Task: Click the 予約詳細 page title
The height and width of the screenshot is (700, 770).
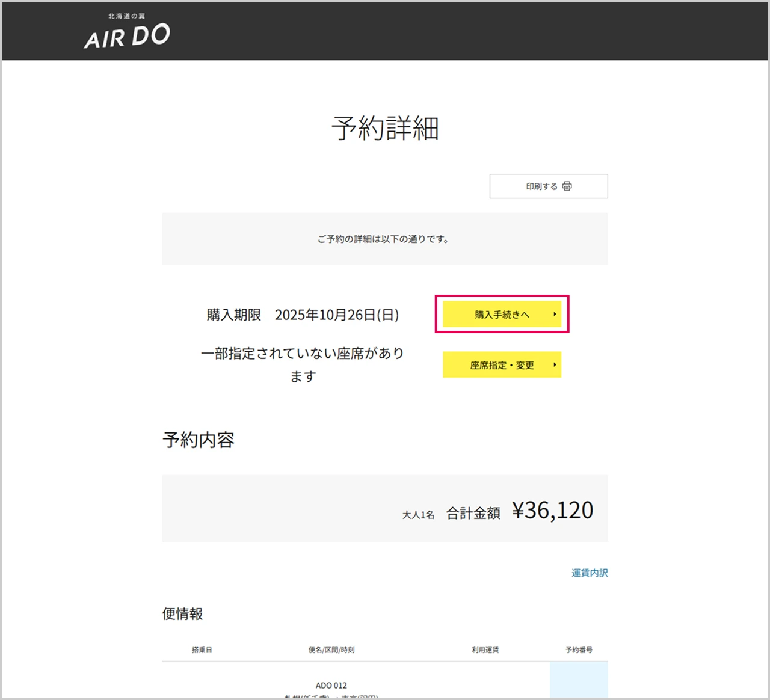Action: pos(385,128)
